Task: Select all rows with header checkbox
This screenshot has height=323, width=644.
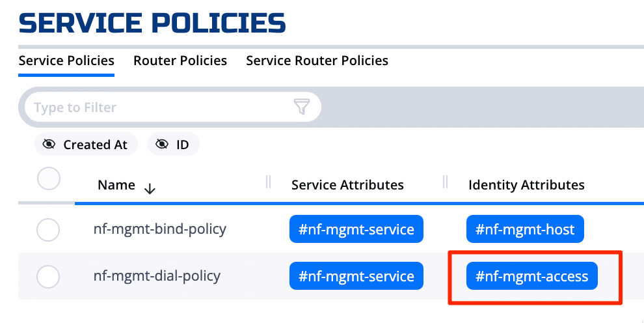Action: 49,178
